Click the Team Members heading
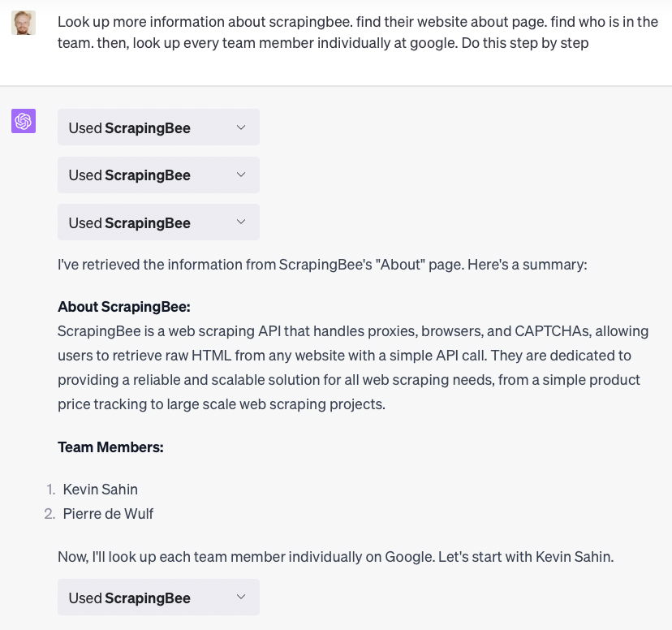Screen dimensions: 672x630 click(110, 447)
